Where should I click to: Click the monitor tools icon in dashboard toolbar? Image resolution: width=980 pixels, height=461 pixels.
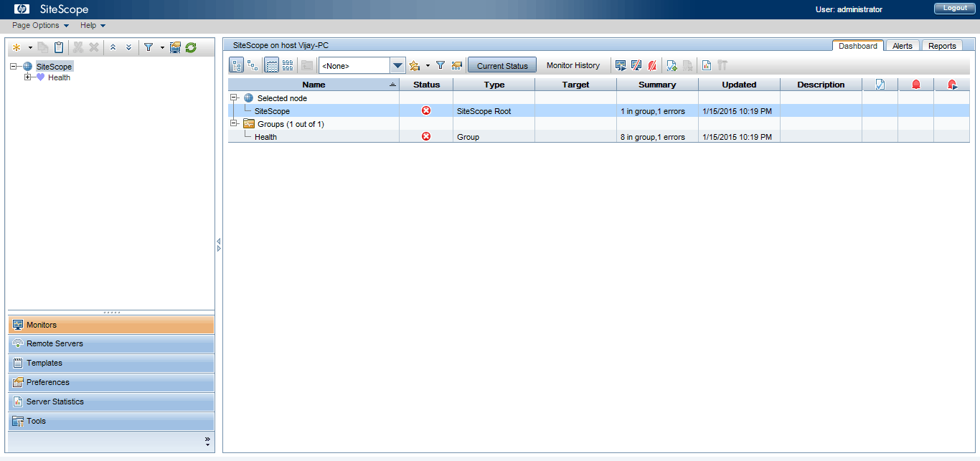tap(722, 65)
